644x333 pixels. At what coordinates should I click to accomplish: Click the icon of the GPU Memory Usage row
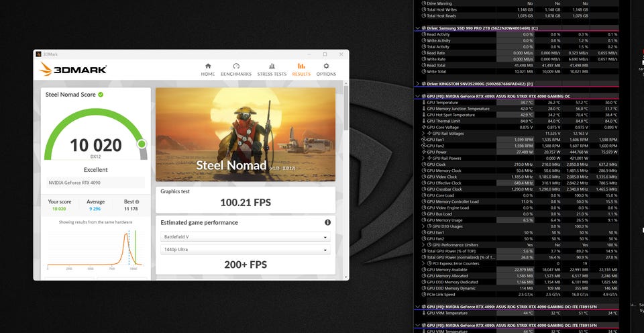(x=424, y=220)
